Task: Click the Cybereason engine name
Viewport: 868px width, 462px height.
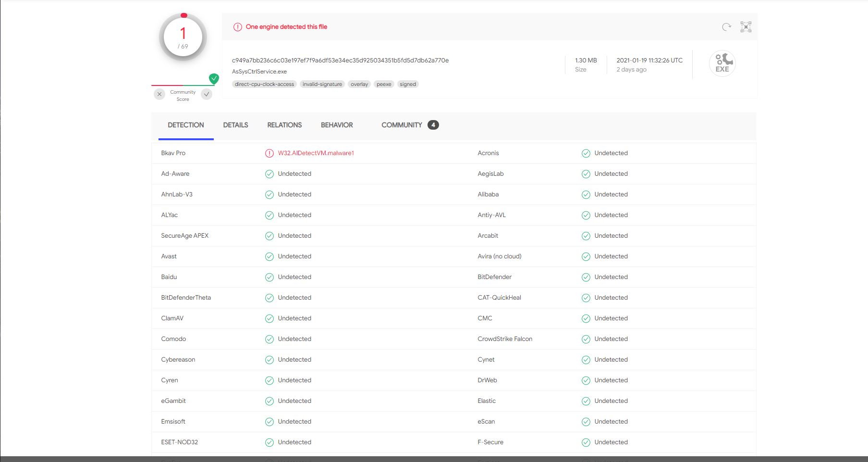Action: tap(178, 360)
